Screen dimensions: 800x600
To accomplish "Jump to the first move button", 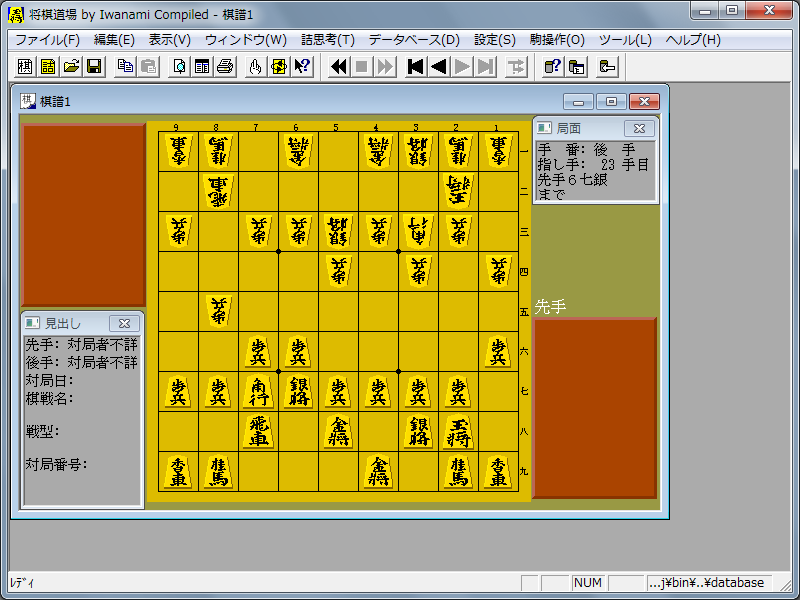I will coord(416,67).
